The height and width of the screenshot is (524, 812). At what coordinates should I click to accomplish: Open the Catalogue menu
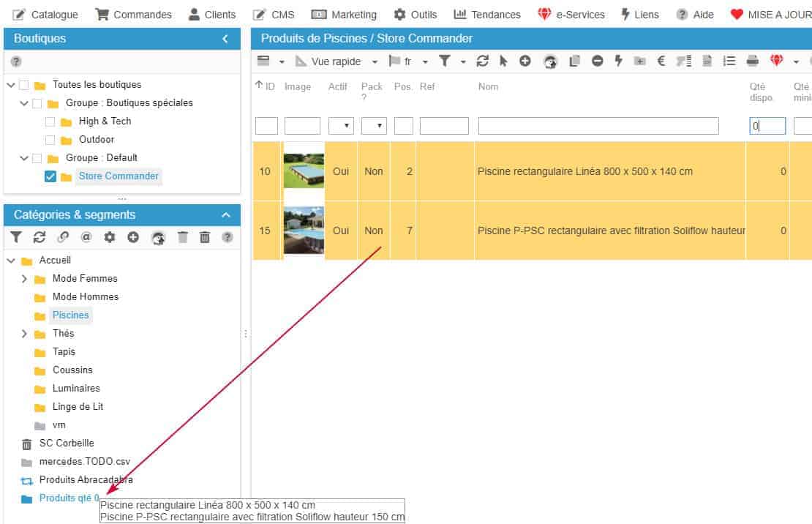click(x=46, y=15)
